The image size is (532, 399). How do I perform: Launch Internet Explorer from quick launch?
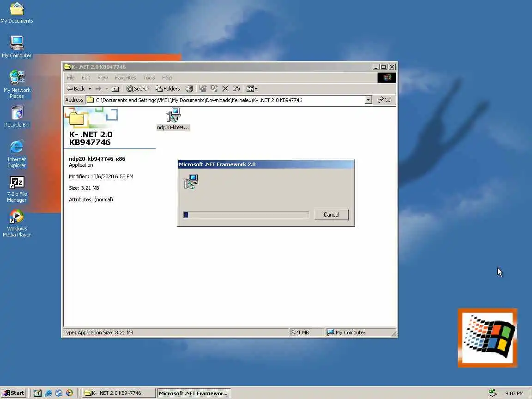point(48,393)
